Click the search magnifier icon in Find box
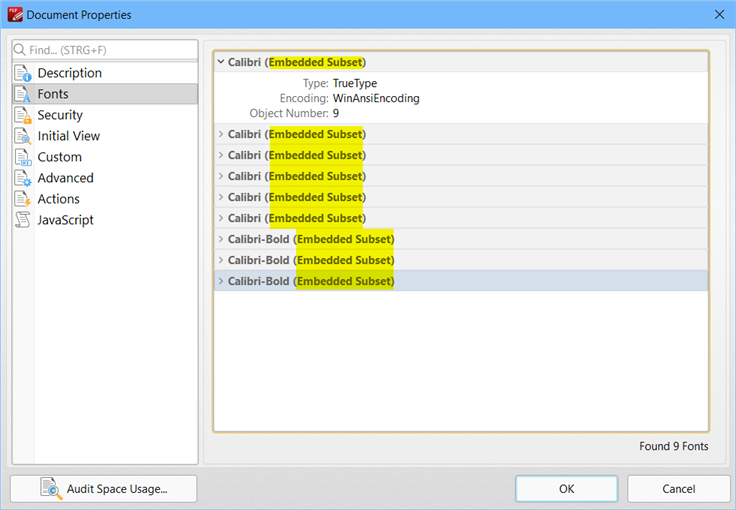The height and width of the screenshot is (510, 736). (x=20, y=50)
